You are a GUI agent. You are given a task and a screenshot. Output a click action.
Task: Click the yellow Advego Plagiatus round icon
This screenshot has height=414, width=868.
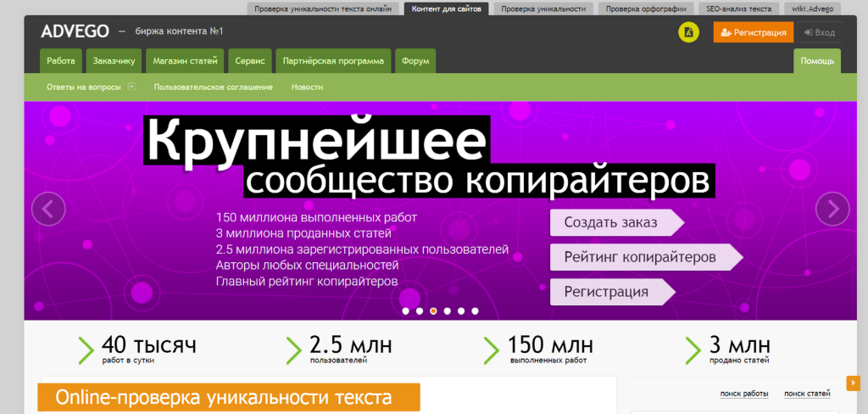coord(688,32)
